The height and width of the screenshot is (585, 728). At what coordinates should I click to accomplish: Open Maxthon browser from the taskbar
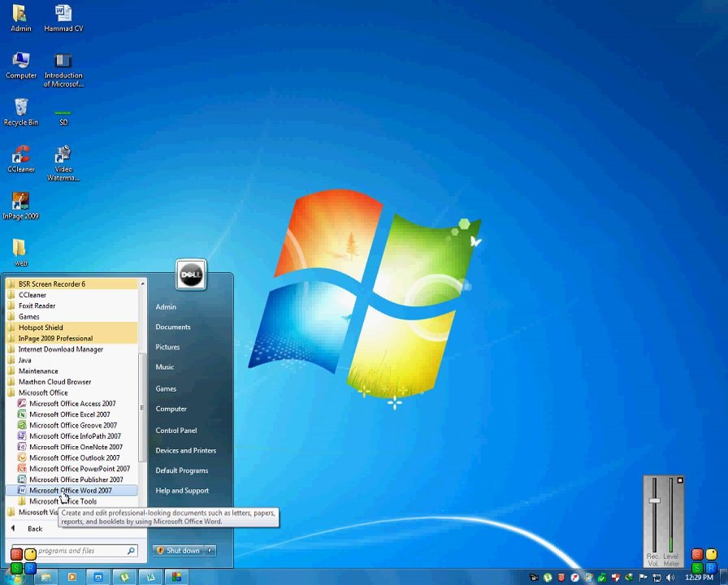[98, 577]
